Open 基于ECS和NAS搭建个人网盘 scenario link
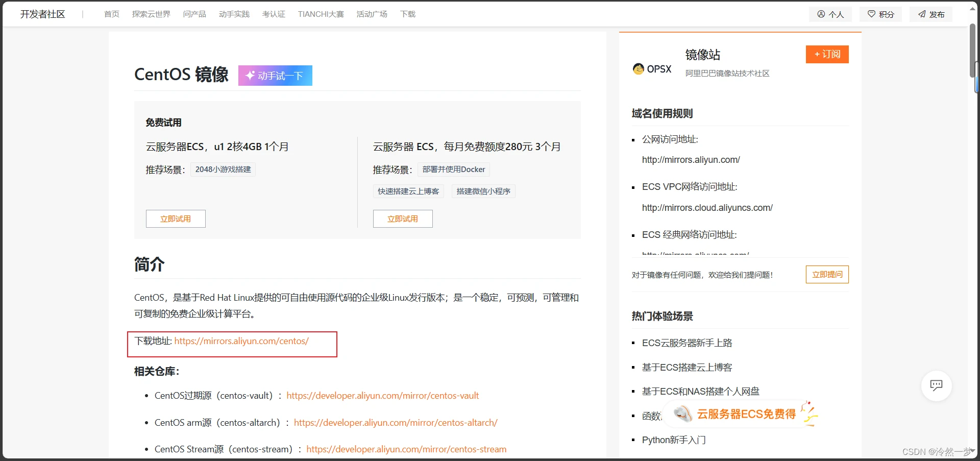Screen dimensions: 980x461 [701, 392]
